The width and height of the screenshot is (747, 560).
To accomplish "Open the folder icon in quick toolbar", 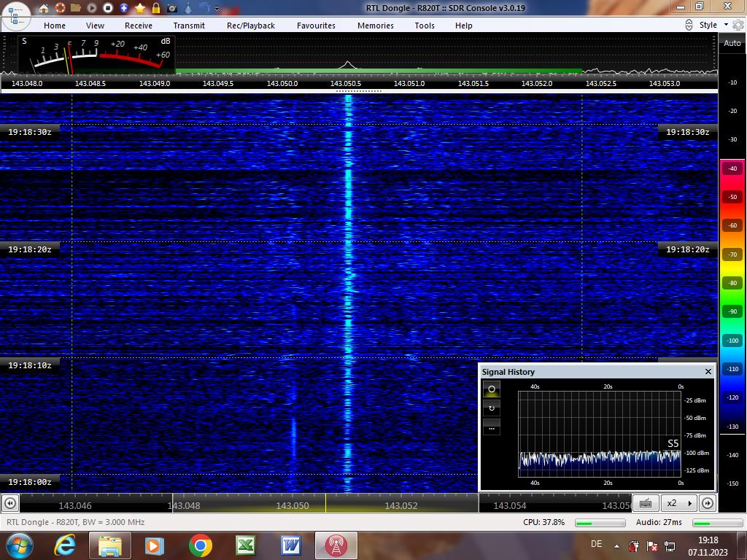I will [76, 8].
